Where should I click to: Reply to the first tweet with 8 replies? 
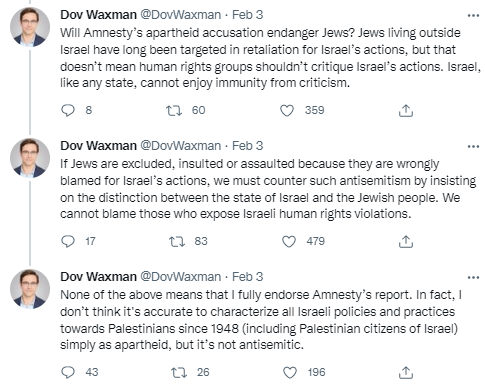68,110
